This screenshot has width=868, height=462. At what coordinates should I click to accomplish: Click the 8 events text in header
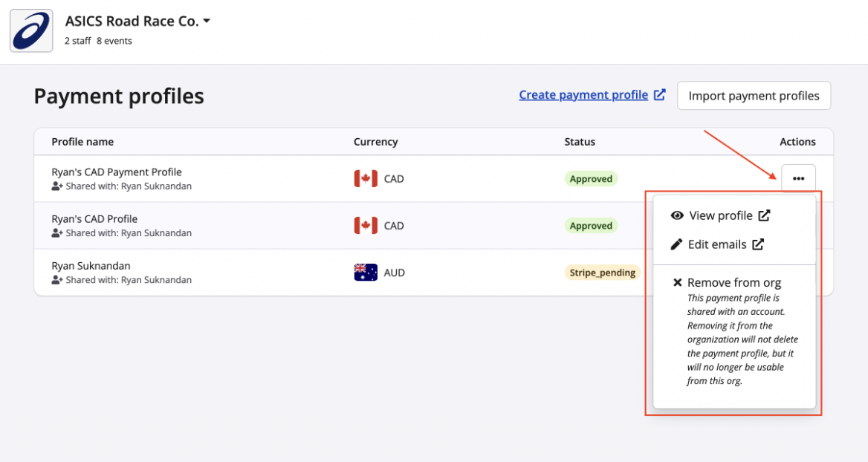(x=114, y=41)
